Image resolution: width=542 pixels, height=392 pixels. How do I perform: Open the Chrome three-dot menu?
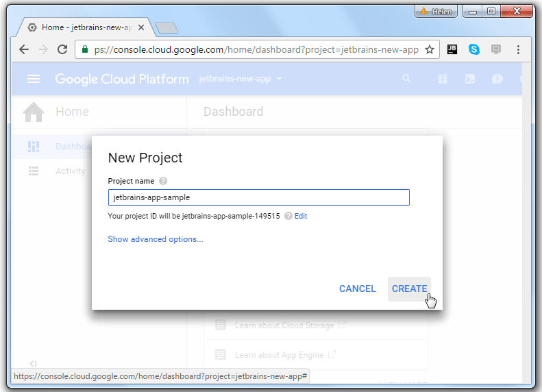(x=518, y=49)
